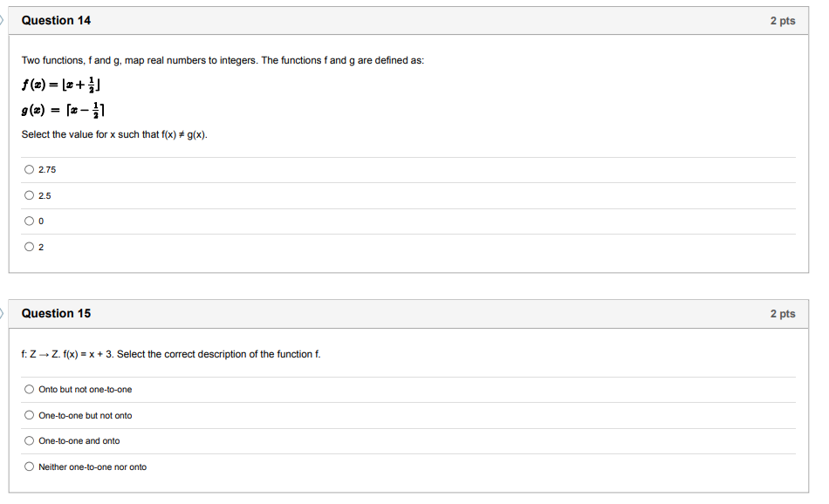Click the Question 15 heading
Image resolution: width=829 pixels, height=504 pixels.
pos(56,313)
